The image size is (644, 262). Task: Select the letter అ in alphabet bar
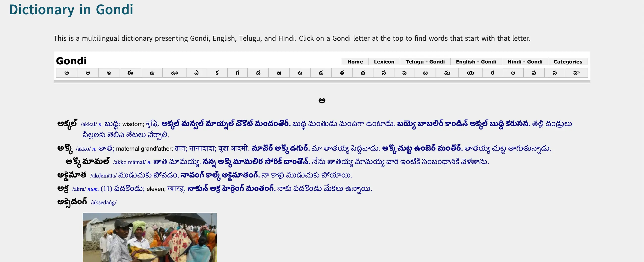coord(66,73)
